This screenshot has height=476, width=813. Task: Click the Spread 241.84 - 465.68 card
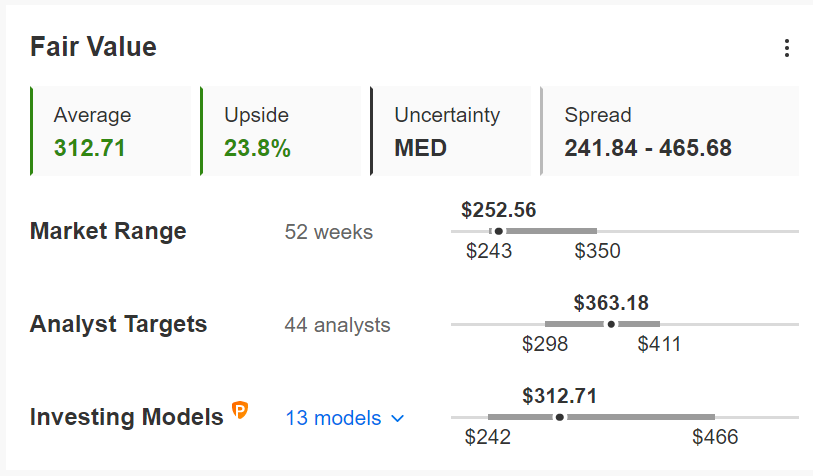(669, 131)
